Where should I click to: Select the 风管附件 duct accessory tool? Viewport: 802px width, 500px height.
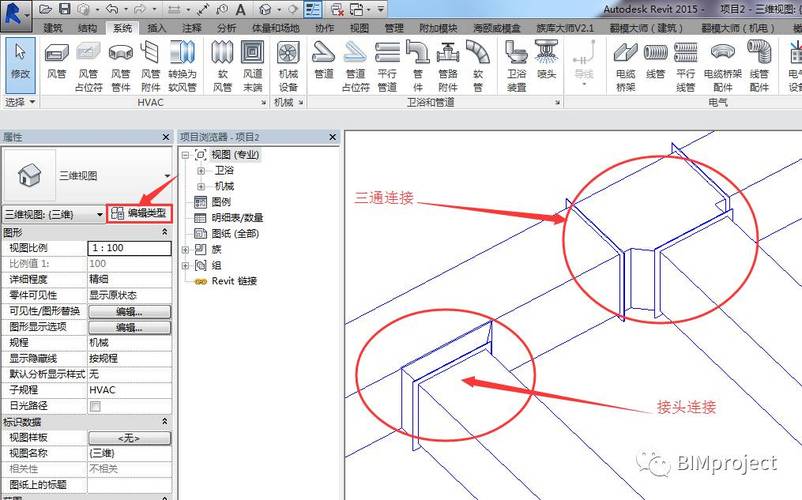point(150,66)
